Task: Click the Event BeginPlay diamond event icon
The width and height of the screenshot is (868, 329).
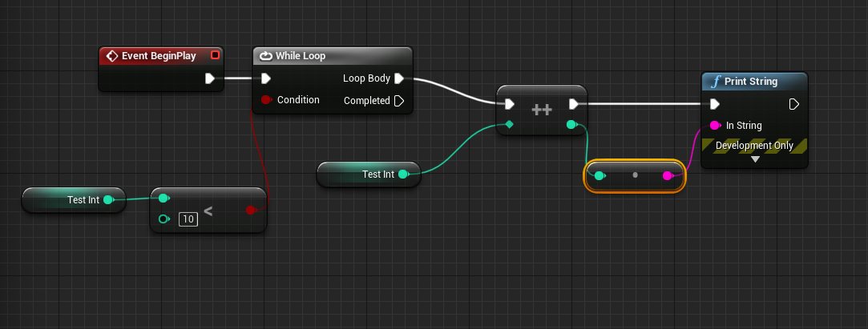Action: 112,56
